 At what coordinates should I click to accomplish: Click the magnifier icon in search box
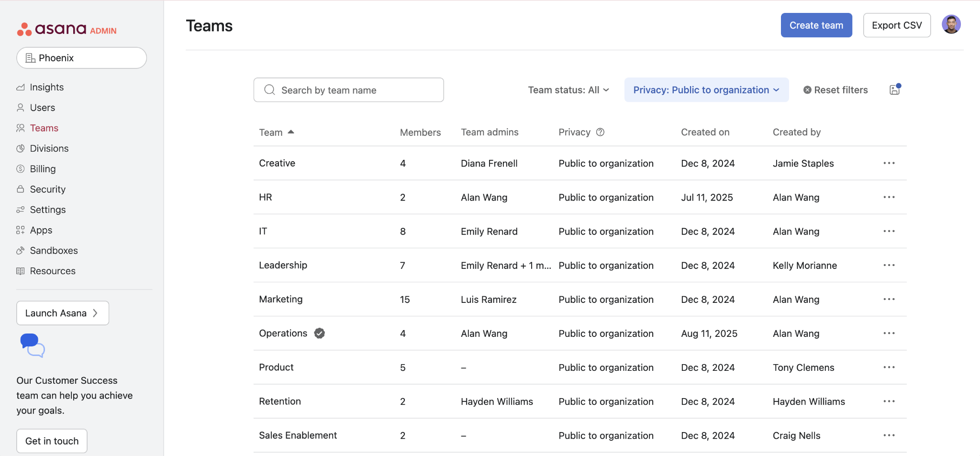269,90
